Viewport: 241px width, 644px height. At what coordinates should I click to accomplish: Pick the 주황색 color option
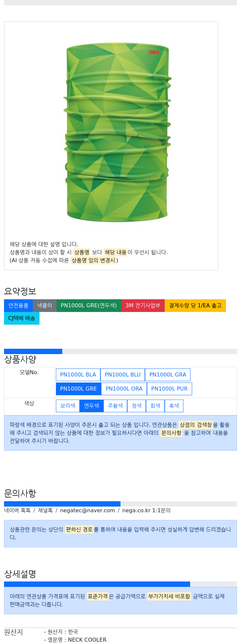(x=115, y=406)
